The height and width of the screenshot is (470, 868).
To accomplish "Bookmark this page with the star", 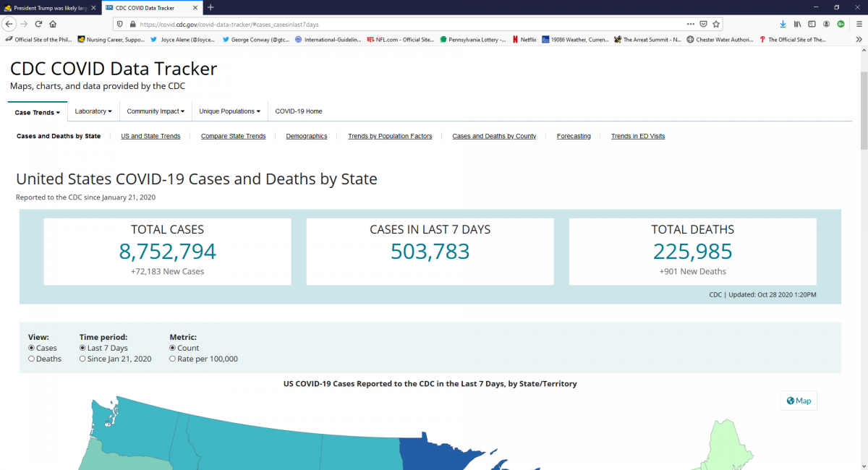I will [x=716, y=24].
